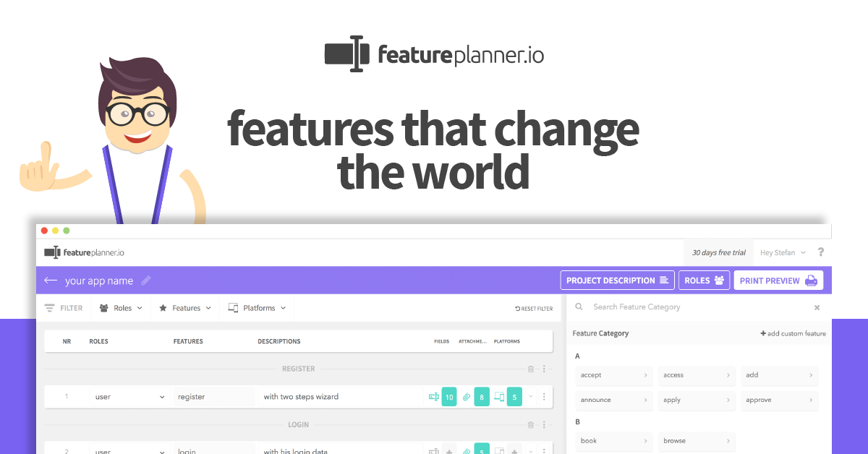Expand the add feature category
The width and height of the screenshot is (868, 454).
(779, 375)
